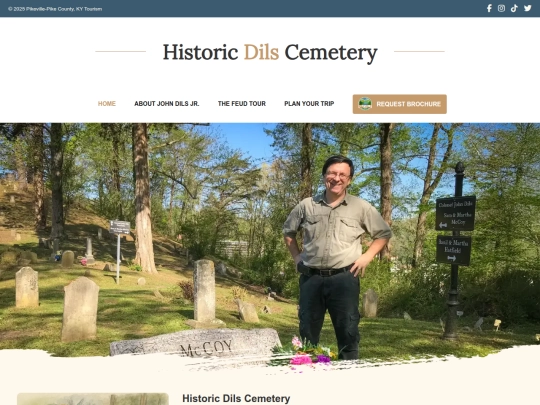The image size is (540, 405).
Task: Open About John Dils Jr. page
Action: [x=167, y=104]
